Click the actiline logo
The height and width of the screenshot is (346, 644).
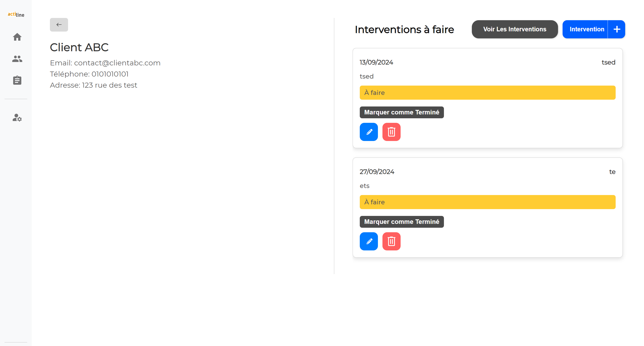tap(16, 15)
